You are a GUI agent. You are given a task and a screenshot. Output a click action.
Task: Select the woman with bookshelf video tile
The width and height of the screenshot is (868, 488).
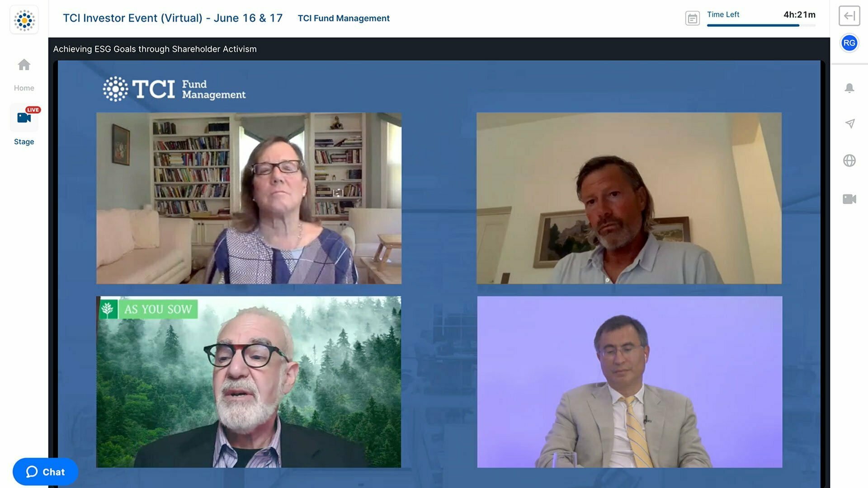point(249,198)
